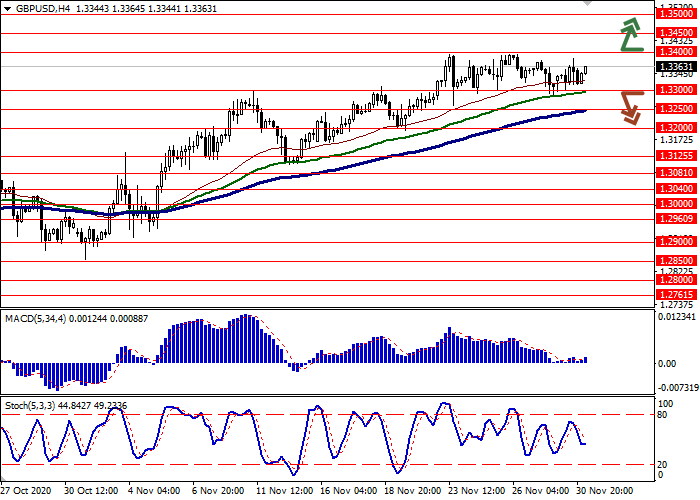This screenshot has height=500, width=700.
Task: Select the 1.28500 price level label
Action: 677,261
